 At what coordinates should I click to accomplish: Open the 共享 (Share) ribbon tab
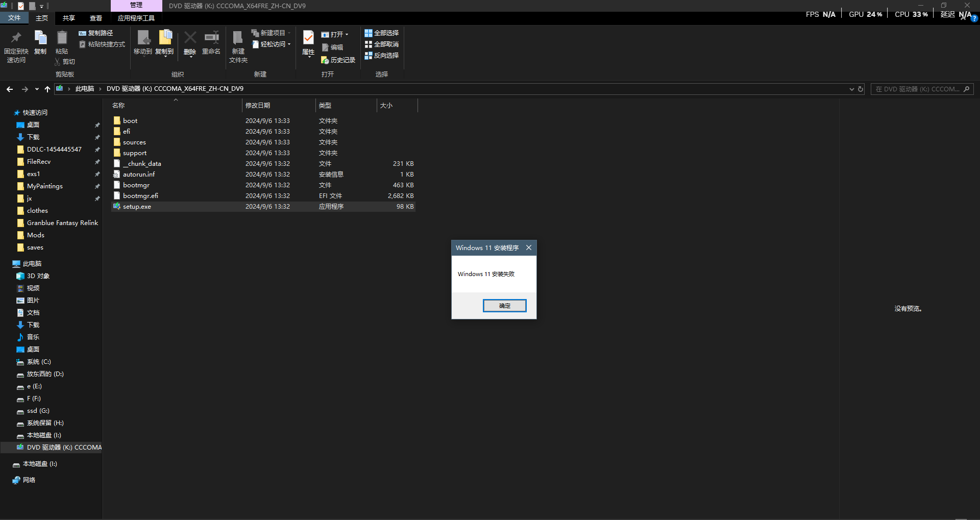pos(68,18)
